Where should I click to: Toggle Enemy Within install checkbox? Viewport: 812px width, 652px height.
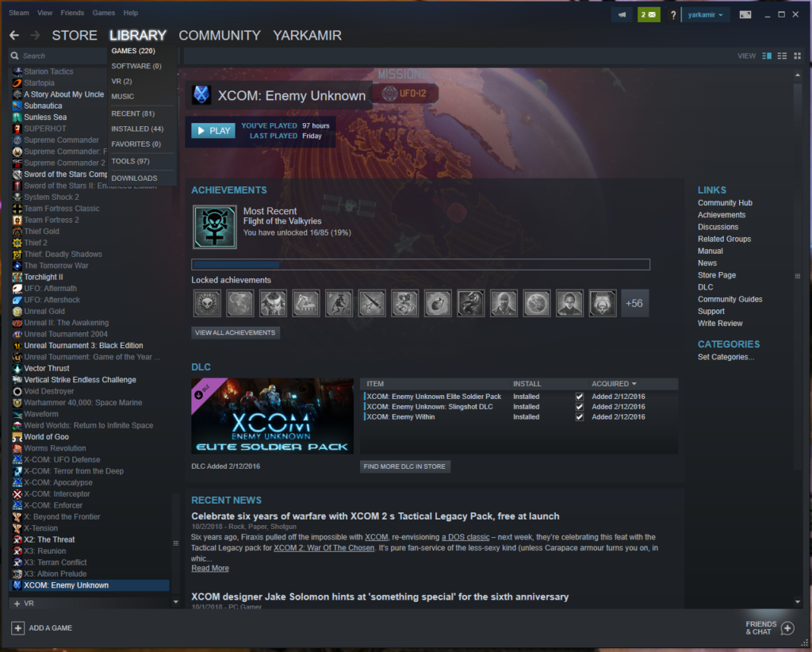[x=580, y=417]
